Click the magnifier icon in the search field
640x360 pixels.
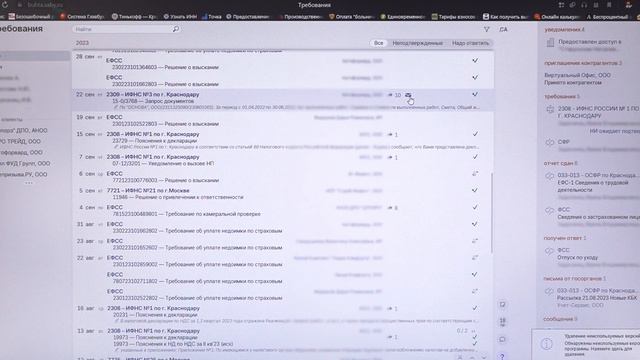click(x=176, y=29)
